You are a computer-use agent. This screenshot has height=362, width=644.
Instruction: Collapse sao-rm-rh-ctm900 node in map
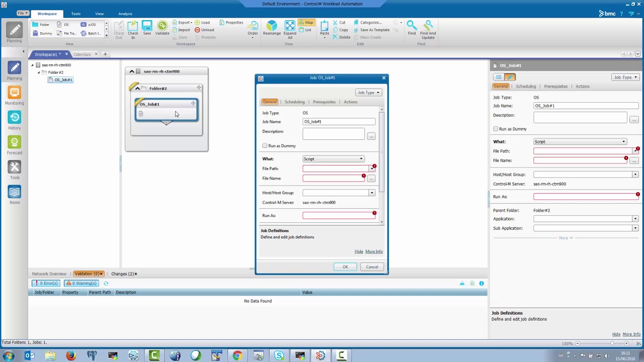tap(132, 71)
